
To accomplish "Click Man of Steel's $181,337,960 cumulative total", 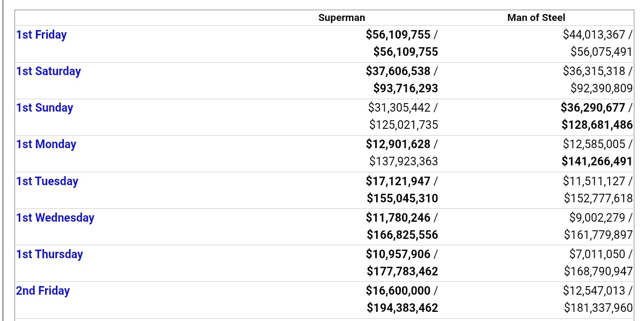I will coord(598,308).
